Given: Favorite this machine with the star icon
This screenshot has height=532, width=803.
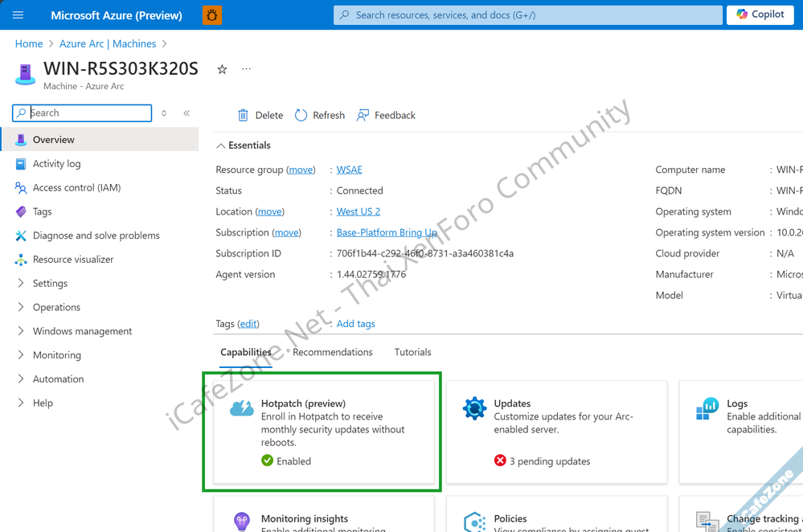Looking at the screenshot, I should (222, 70).
